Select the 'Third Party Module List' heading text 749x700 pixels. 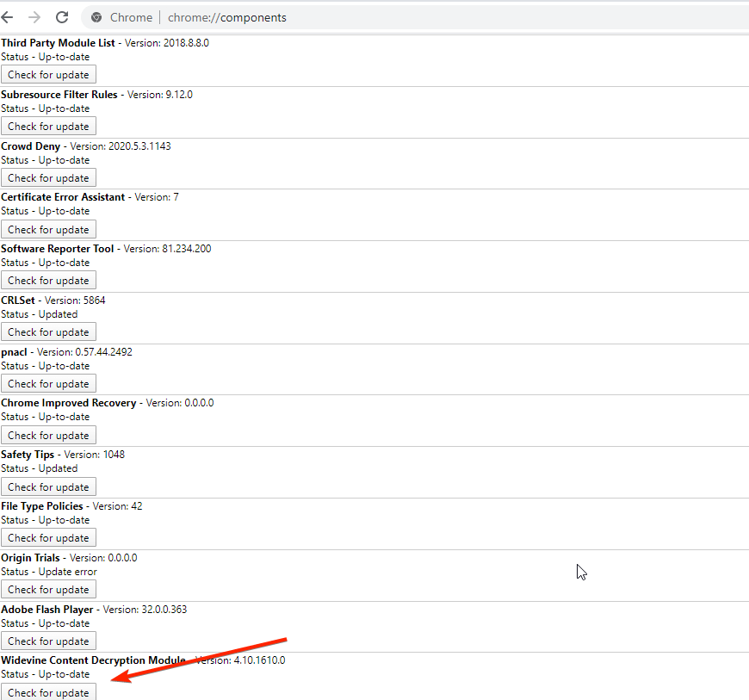tap(58, 43)
